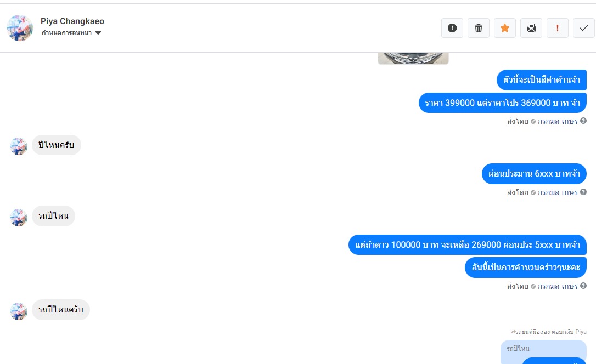The image size is (596, 364).
Task: Open the partial car photo thumbnail
Action: [x=413, y=59]
